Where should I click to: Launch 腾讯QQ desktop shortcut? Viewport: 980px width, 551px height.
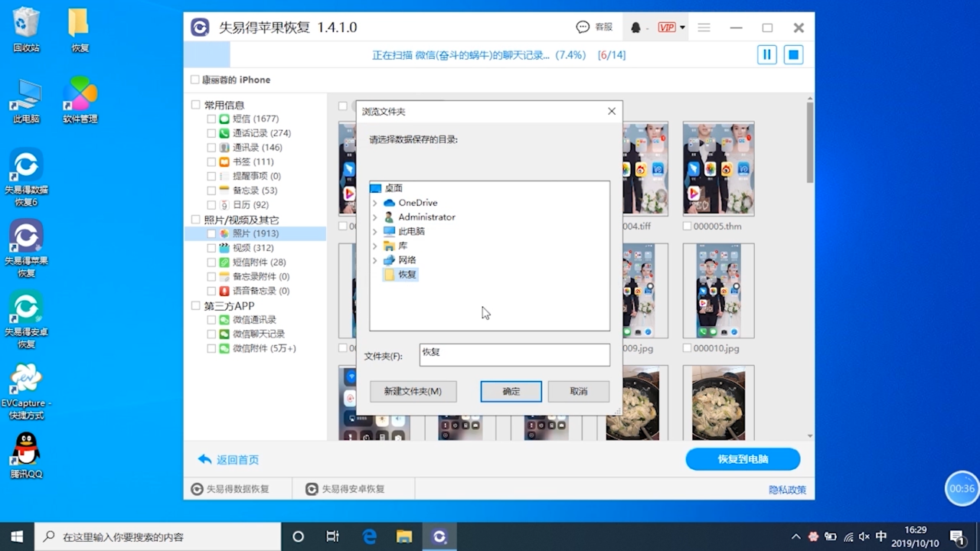point(26,456)
